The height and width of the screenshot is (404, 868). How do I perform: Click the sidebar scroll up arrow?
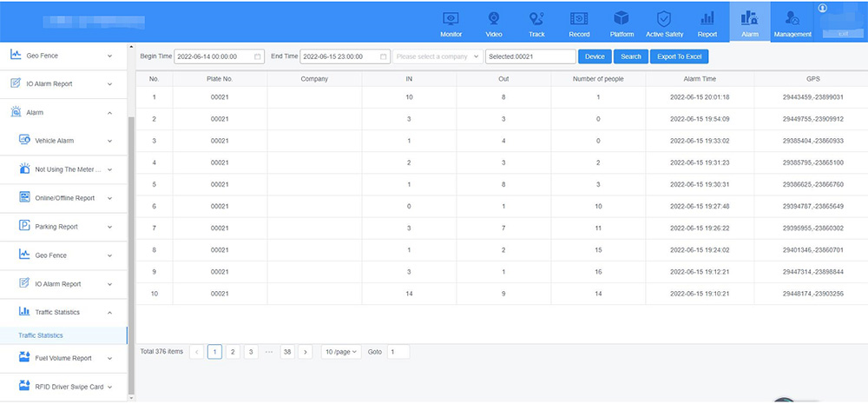pyautogui.click(x=131, y=47)
